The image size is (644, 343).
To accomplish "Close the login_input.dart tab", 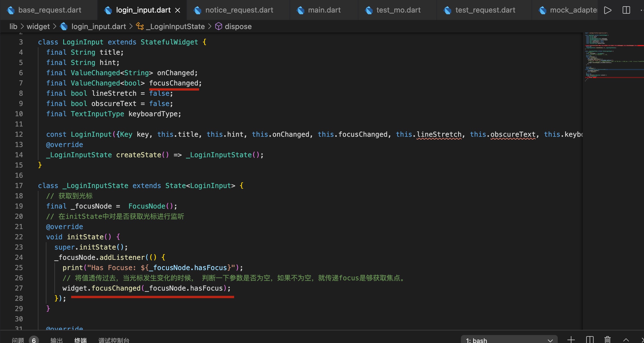I will point(178,10).
